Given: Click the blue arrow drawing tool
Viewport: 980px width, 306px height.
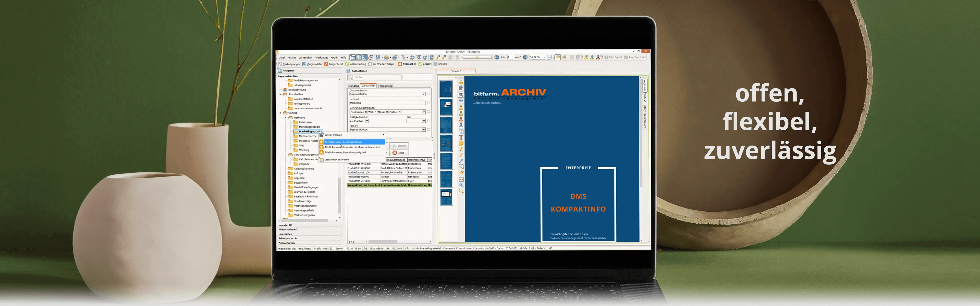Looking at the screenshot, I should pyautogui.click(x=461, y=161).
